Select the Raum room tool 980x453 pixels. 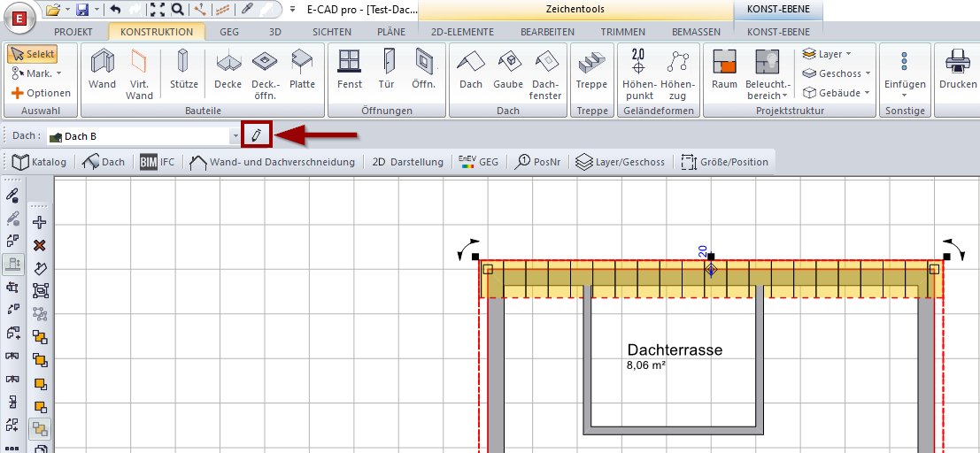[724, 69]
